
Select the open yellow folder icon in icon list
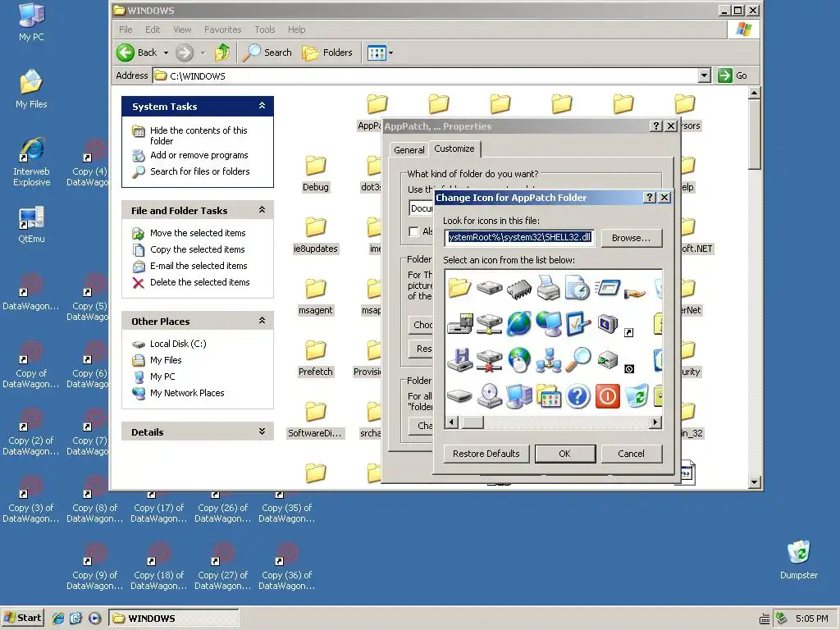pos(459,288)
